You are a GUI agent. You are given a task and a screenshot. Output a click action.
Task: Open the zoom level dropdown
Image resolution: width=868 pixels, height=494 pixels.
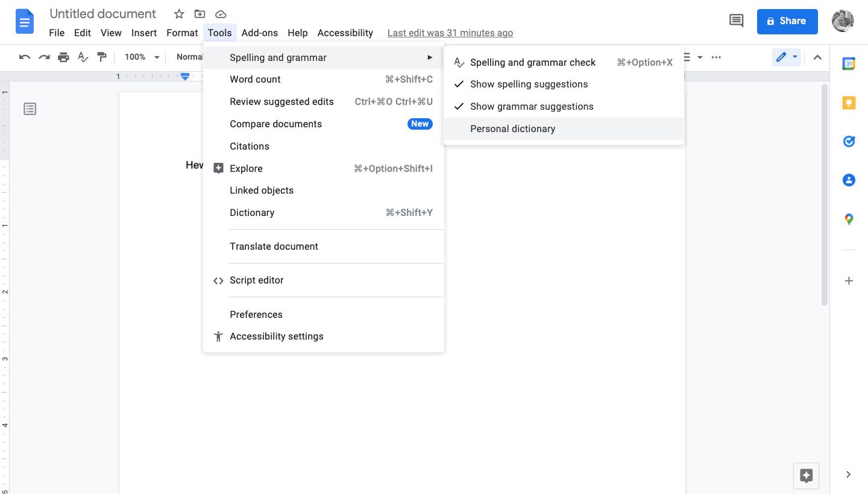[142, 57]
